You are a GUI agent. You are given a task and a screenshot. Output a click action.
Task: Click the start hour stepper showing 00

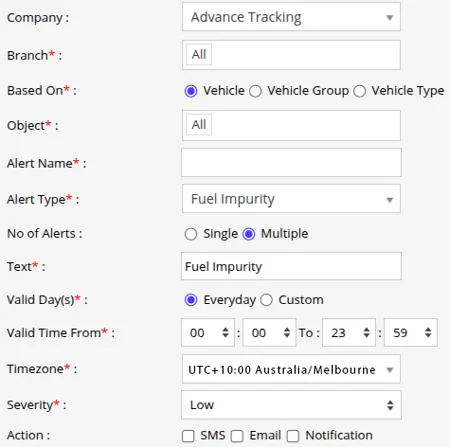coord(208,332)
